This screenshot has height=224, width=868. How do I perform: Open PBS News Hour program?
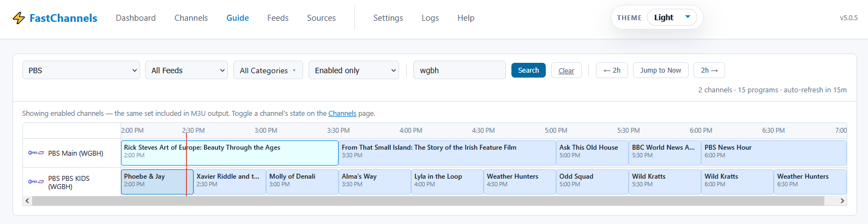[x=774, y=153]
